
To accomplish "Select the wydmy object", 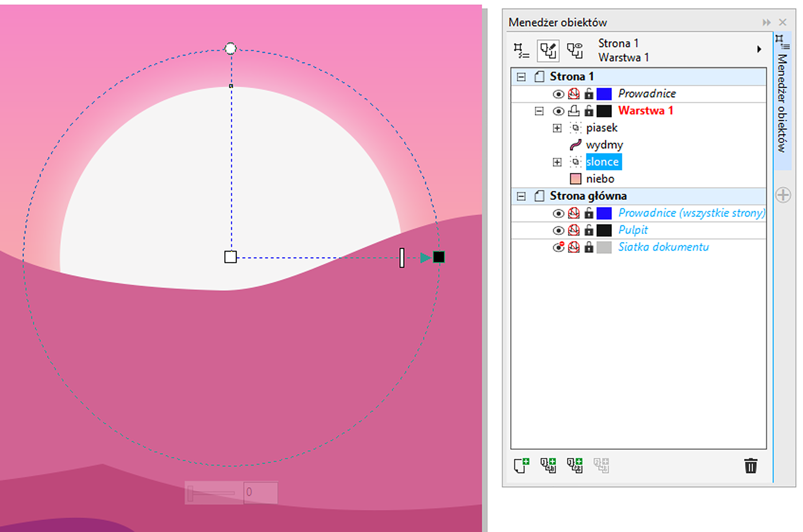I will coord(604,145).
